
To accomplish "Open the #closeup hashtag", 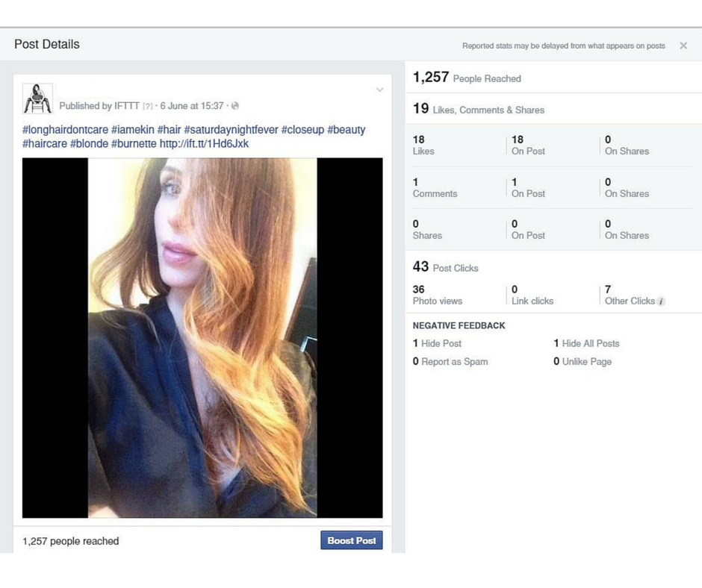I will point(302,130).
